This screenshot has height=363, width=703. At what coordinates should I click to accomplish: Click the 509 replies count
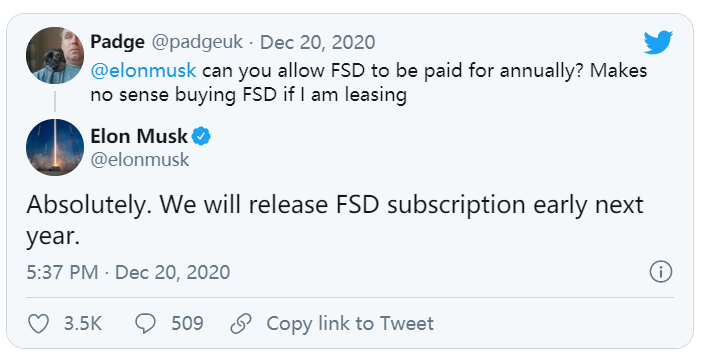187,324
